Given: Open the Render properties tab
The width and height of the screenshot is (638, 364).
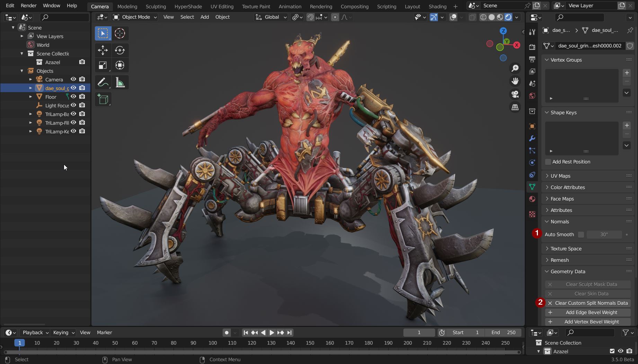Looking at the screenshot, I should (532, 47).
